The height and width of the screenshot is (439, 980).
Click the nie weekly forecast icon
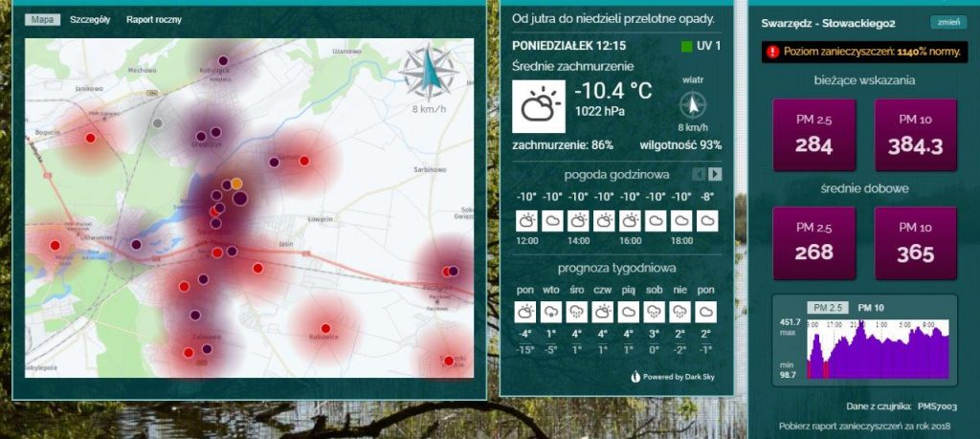(x=679, y=312)
